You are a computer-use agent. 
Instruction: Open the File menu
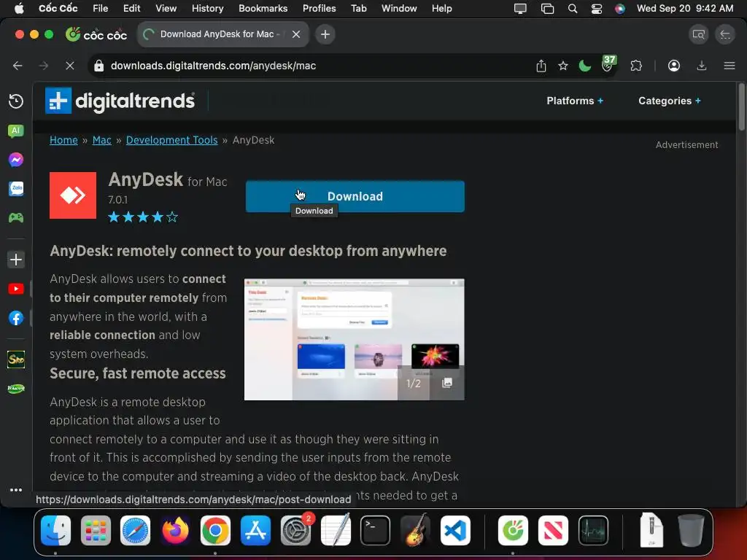click(x=100, y=8)
